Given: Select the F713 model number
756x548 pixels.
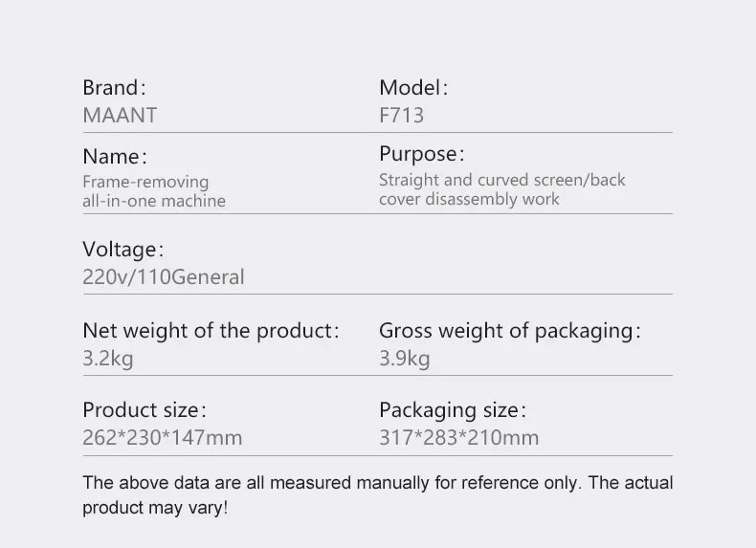Looking at the screenshot, I should click(x=401, y=116).
